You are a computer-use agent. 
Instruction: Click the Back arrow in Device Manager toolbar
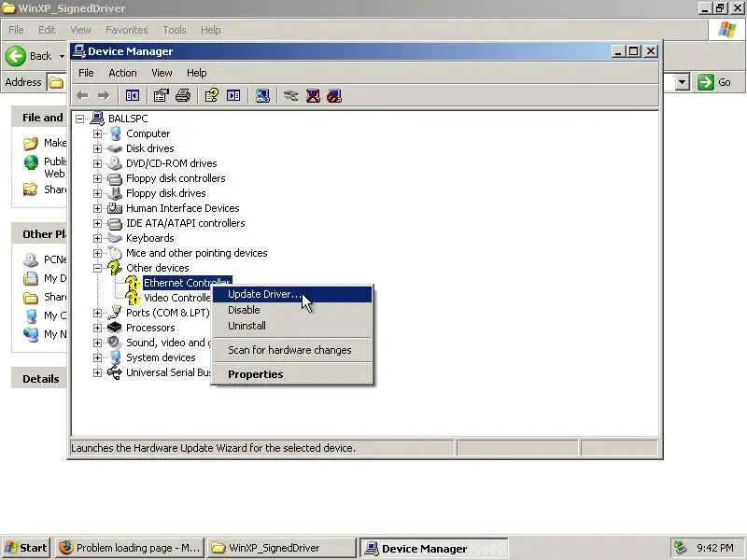(82, 96)
